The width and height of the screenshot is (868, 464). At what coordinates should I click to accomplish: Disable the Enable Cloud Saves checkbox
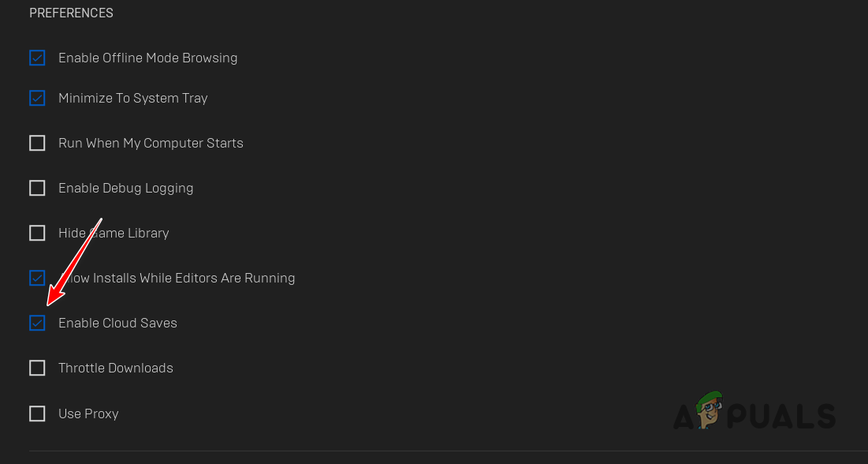(x=37, y=323)
